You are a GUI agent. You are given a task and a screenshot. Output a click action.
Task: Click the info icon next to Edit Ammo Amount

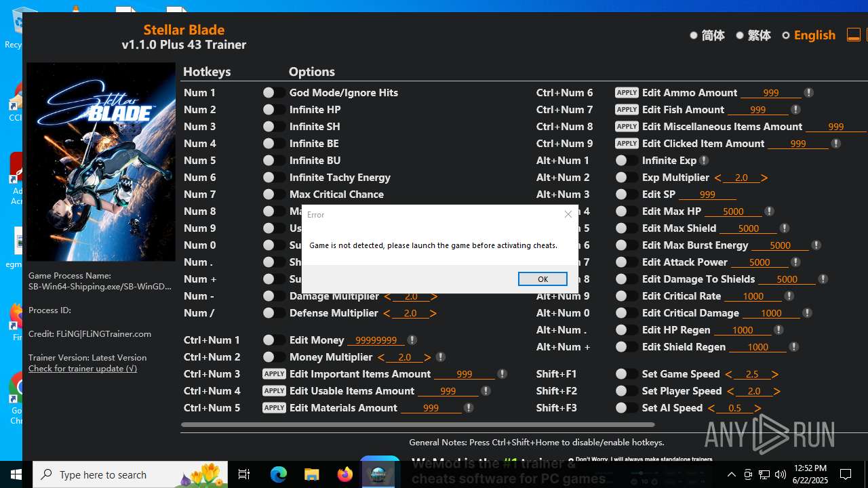click(808, 93)
